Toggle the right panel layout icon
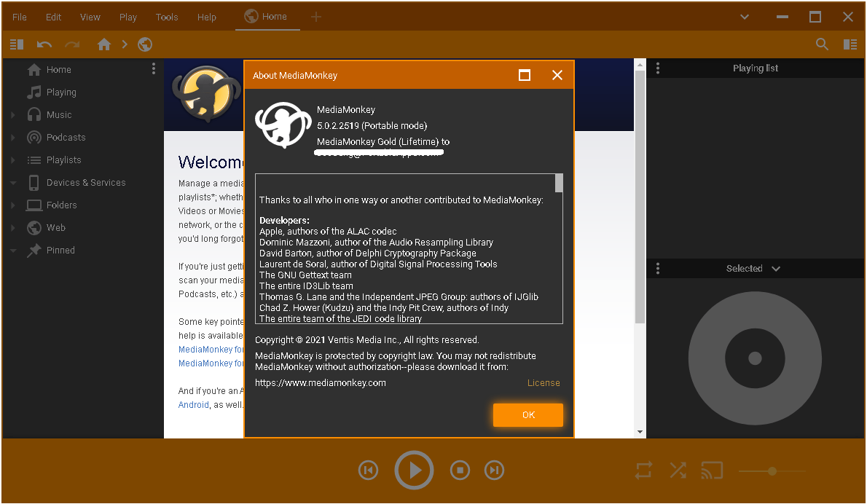The width and height of the screenshot is (867, 504). coord(850,44)
